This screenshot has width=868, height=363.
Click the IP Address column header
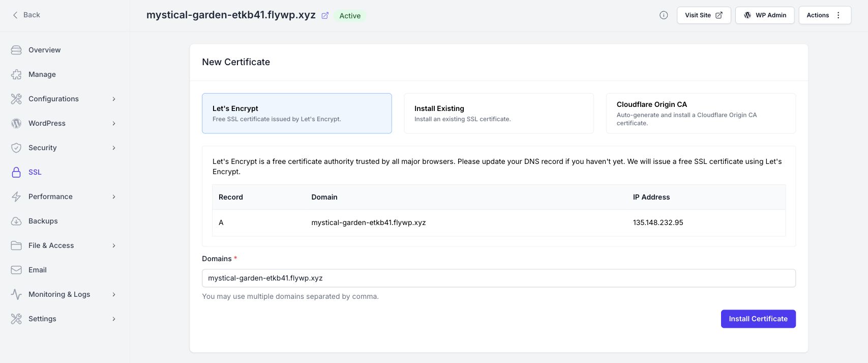coord(651,197)
